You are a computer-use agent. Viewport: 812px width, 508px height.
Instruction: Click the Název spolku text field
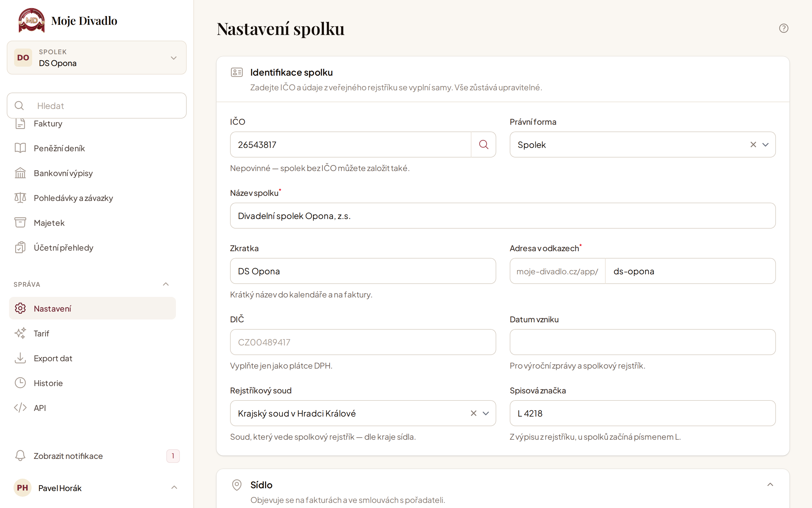click(503, 216)
